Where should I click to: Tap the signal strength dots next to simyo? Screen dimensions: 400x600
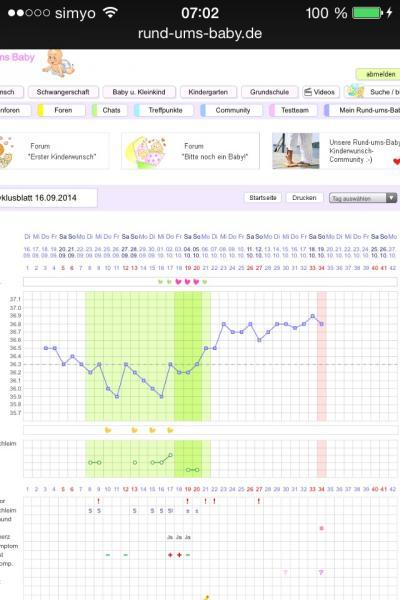coord(29,13)
